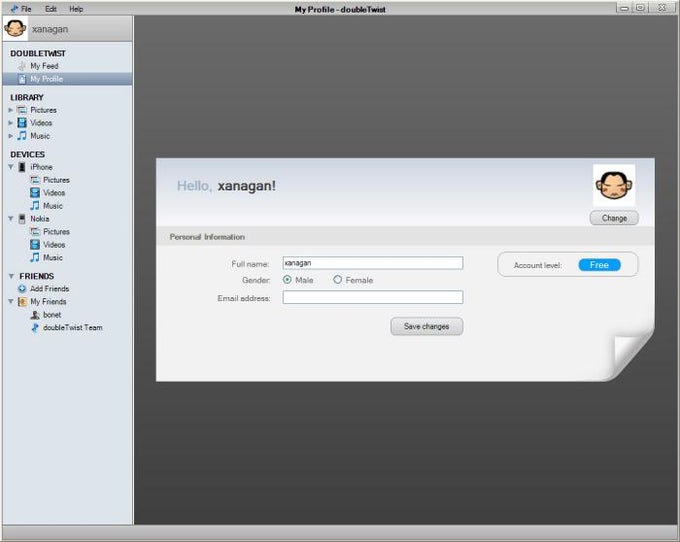Image resolution: width=680 pixels, height=542 pixels.
Task: Open the Edit menu
Action: point(51,9)
